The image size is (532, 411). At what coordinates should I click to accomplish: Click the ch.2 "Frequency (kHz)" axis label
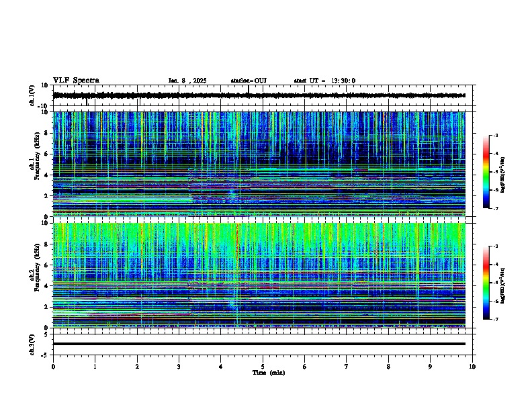[x=37, y=267]
